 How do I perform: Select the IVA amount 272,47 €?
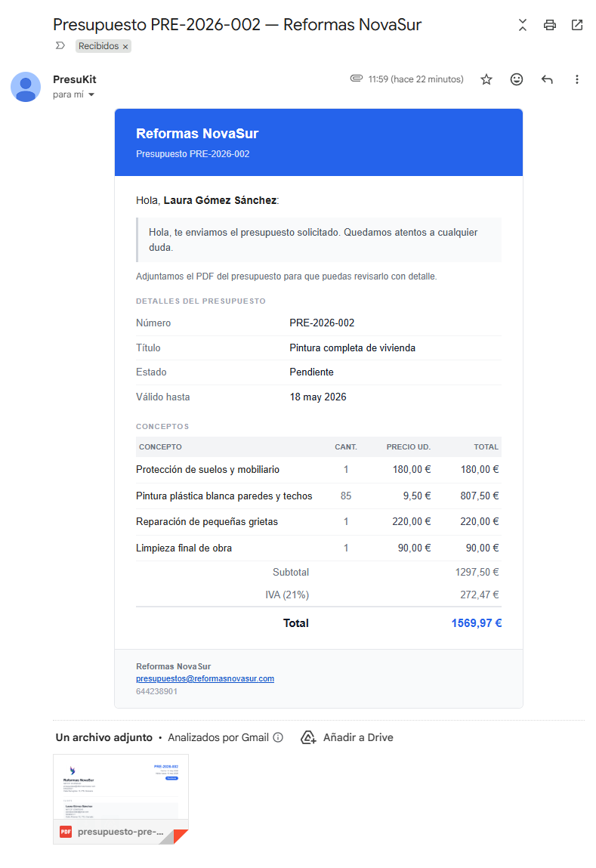[479, 595]
